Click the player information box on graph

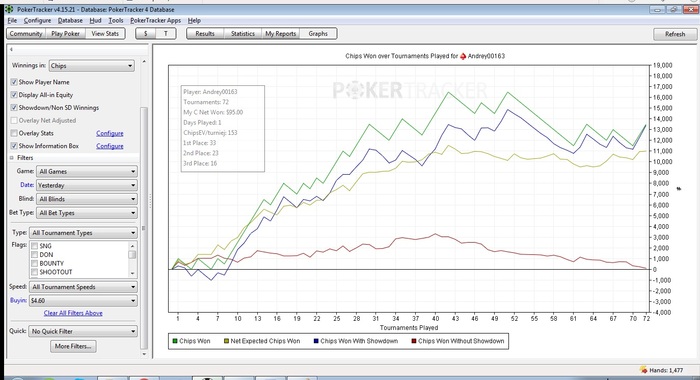coord(223,129)
